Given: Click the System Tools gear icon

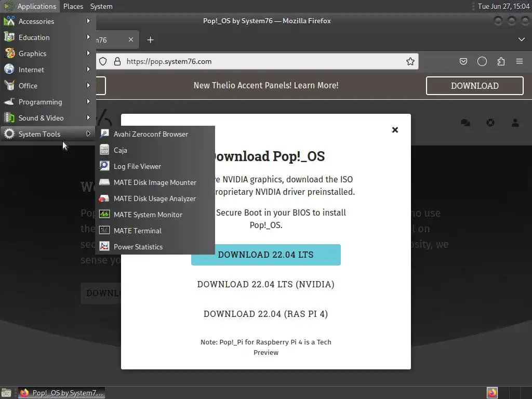Looking at the screenshot, I should (9, 134).
